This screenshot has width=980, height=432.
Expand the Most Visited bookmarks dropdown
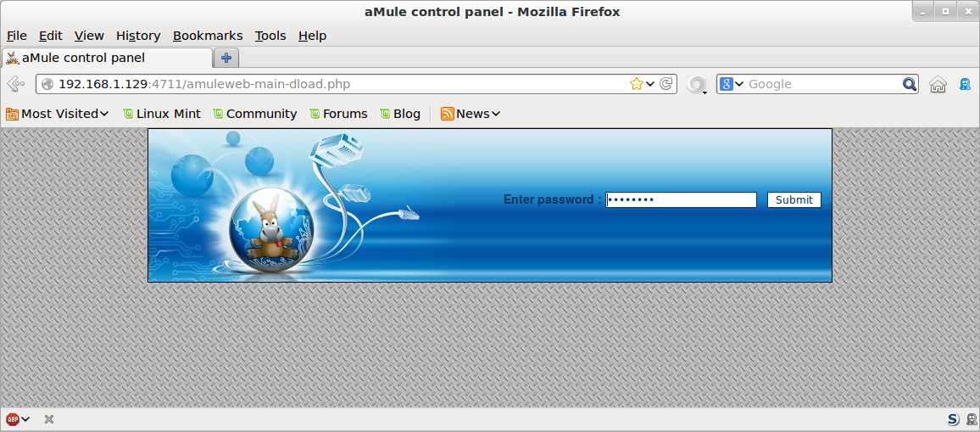click(58, 114)
